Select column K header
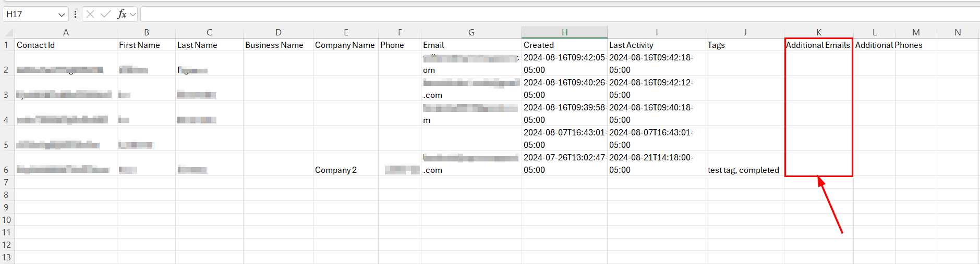 pos(818,32)
